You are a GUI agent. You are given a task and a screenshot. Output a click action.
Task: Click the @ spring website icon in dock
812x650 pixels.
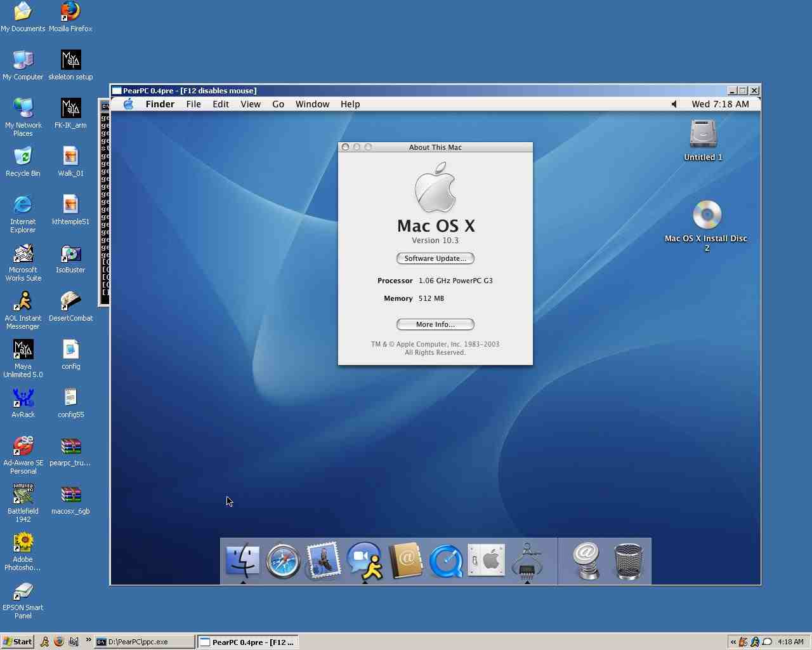(x=587, y=560)
